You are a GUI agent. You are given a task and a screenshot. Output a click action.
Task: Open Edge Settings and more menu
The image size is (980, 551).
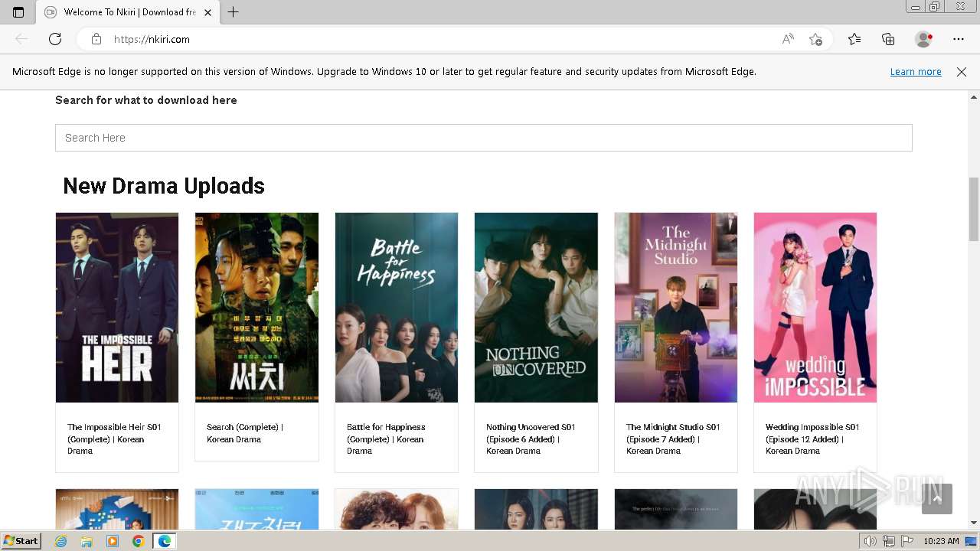click(959, 39)
